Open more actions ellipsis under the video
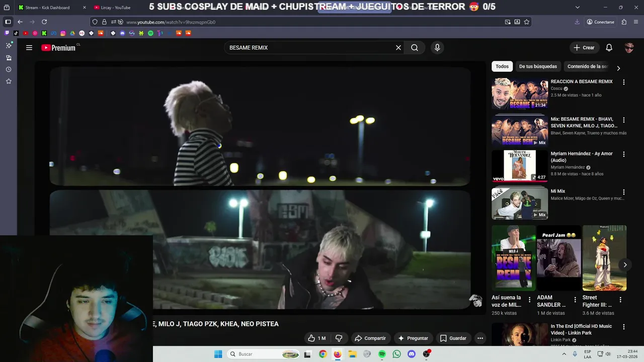644x362 pixels. pos(480,338)
